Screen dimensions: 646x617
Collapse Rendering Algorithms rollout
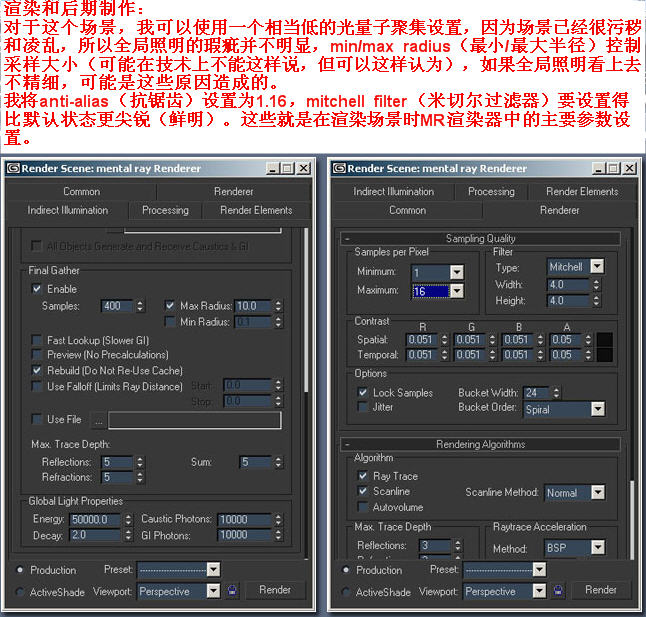480,444
